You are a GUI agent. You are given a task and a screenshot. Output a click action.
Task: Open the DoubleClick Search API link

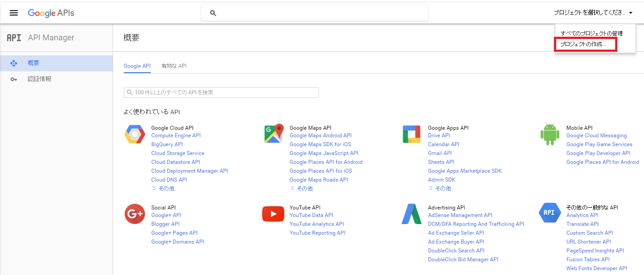tap(456, 251)
